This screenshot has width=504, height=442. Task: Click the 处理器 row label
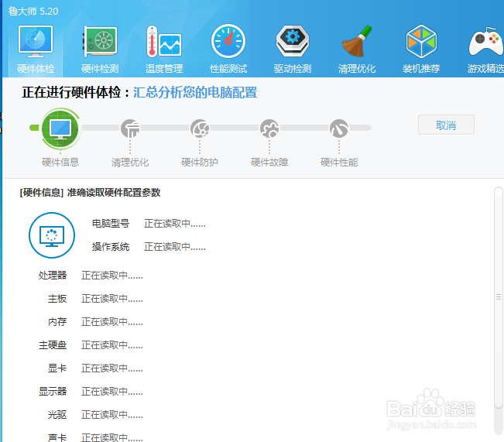pyautogui.click(x=53, y=276)
